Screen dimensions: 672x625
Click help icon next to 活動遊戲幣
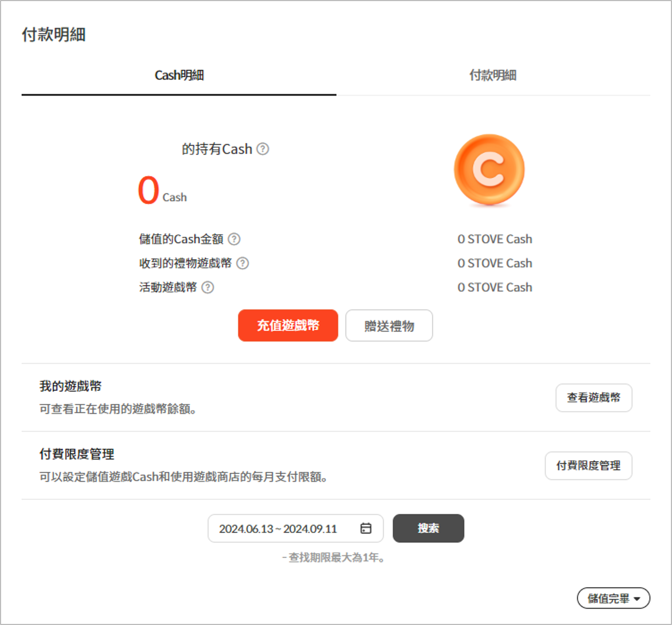(208, 287)
